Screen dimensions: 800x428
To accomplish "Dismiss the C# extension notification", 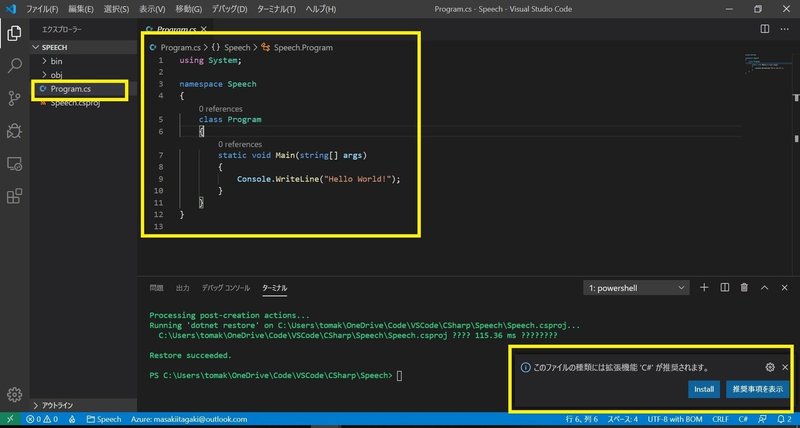I will click(x=785, y=367).
